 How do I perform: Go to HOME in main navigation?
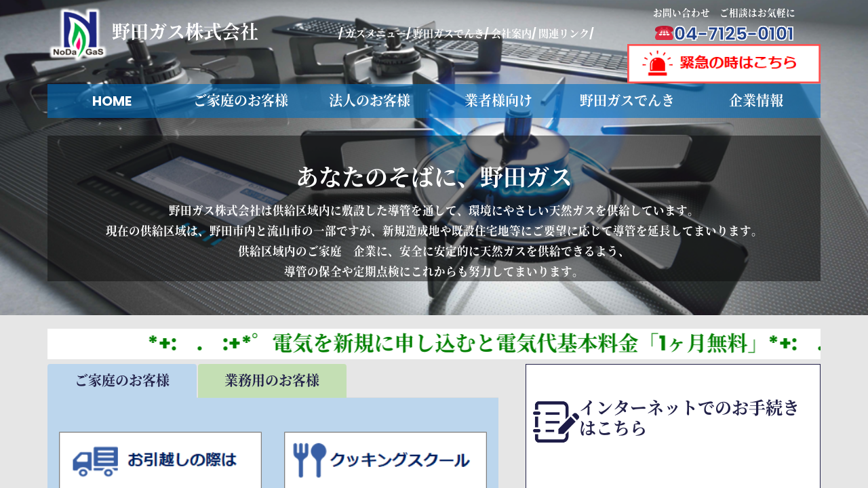click(x=112, y=101)
